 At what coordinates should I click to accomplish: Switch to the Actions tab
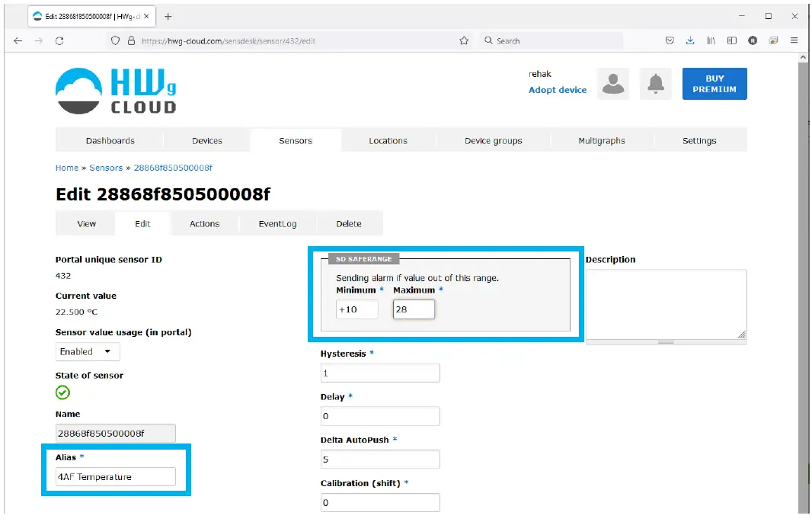click(x=205, y=224)
